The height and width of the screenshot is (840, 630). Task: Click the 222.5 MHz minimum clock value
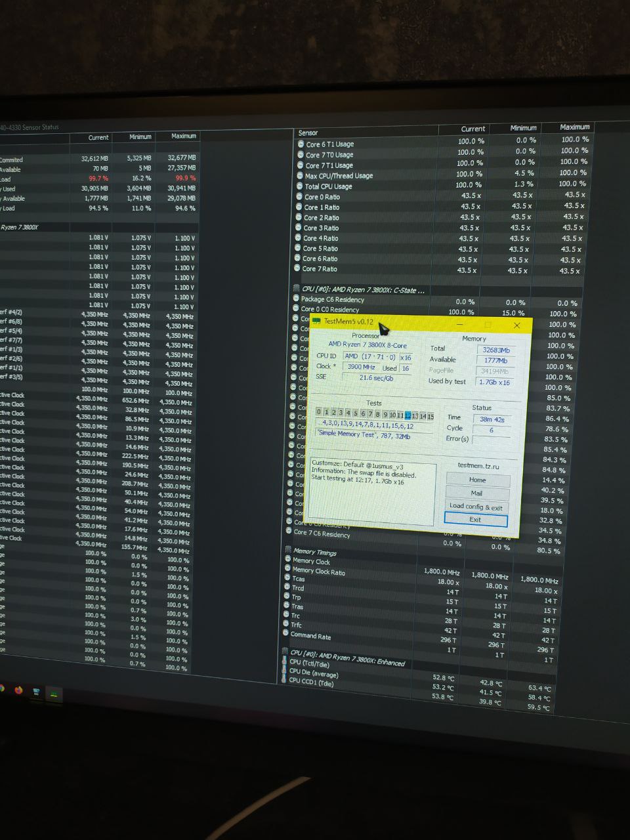[135, 456]
